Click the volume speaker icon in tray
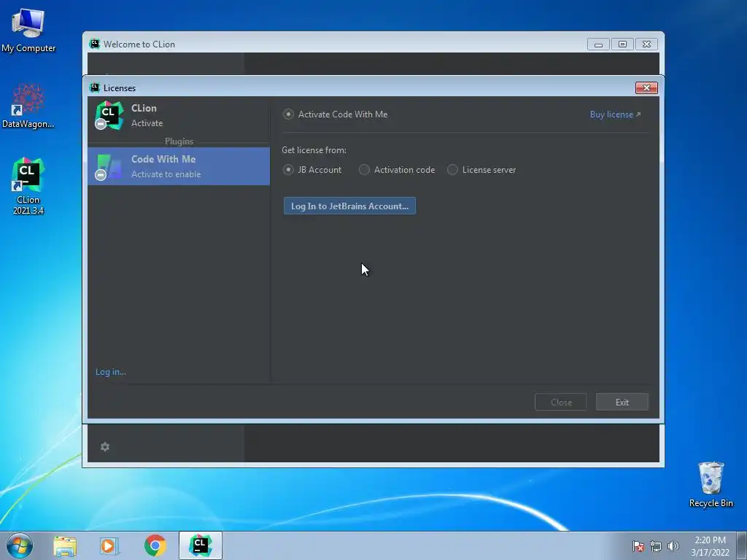This screenshot has width=747, height=560. coord(673,546)
